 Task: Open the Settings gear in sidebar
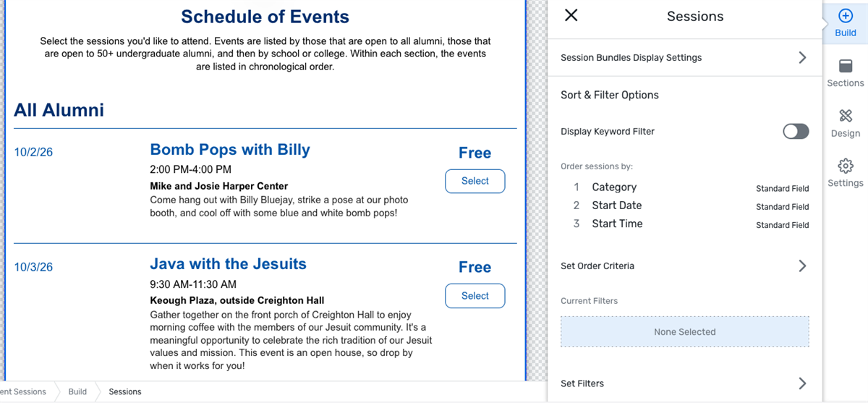point(845,173)
